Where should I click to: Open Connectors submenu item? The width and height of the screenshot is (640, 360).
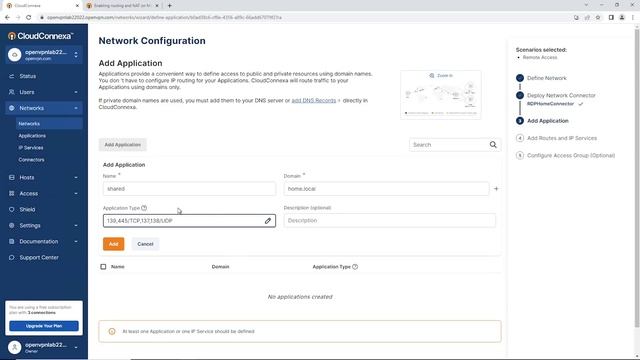31,160
